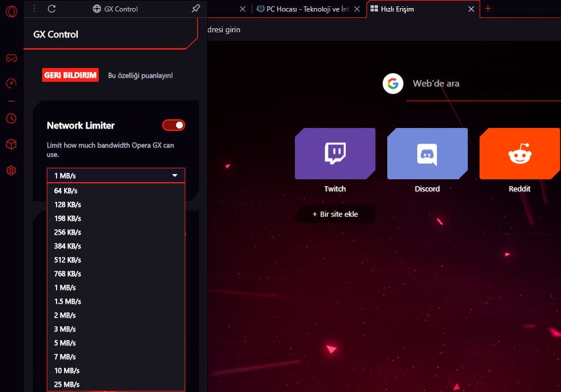This screenshot has width=561, height=392.
Task: Open GX Control speedometer icon in sidebar
Action: 11,84
